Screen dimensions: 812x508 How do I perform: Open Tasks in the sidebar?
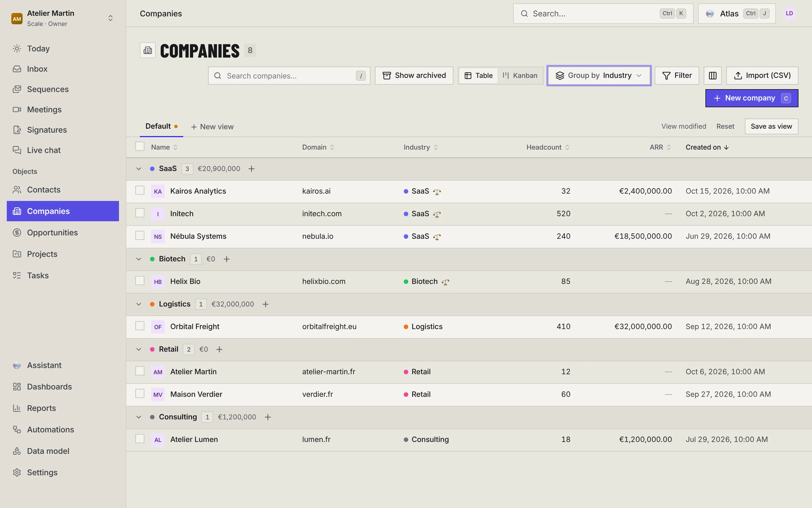(63, 275)
